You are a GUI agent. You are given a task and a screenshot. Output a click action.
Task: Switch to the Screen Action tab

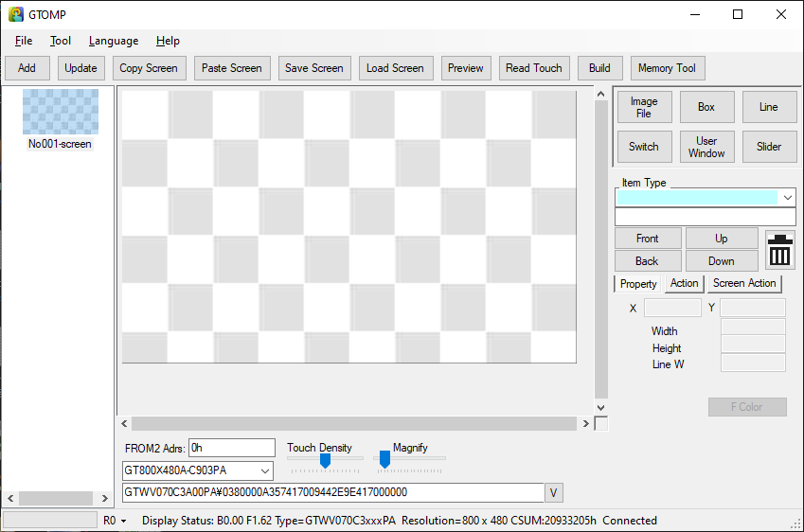pos(743,283)
